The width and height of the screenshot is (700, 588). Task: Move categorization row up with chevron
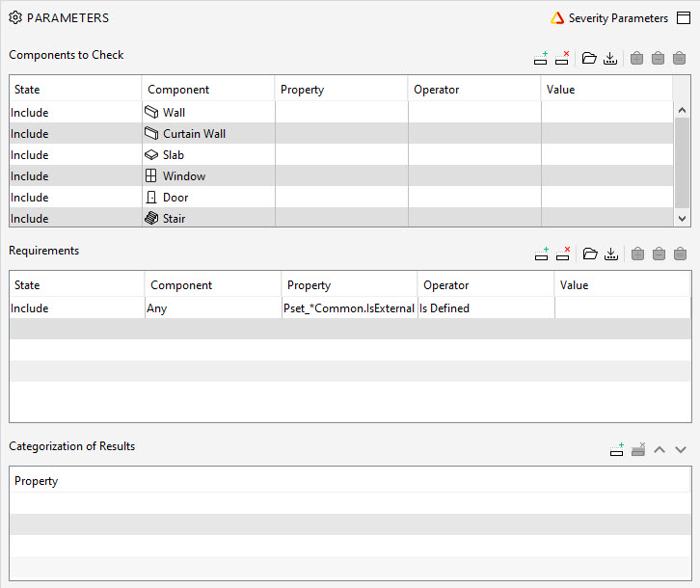pyautogui.click(x=660, y=449)
